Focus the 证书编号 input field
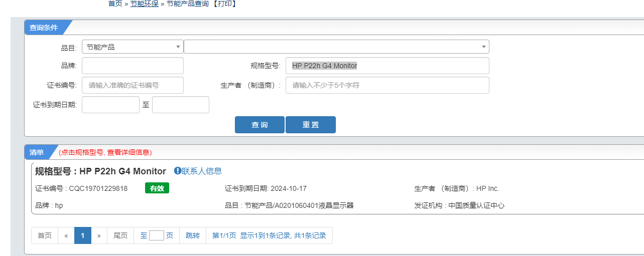This screenshot has width=644, height=256. coord(133,85)
